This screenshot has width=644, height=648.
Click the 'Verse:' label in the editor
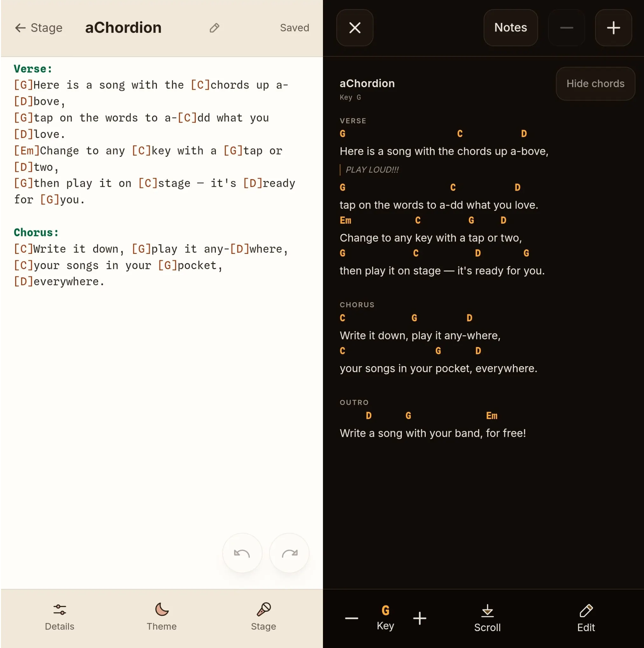pos(33,69)
